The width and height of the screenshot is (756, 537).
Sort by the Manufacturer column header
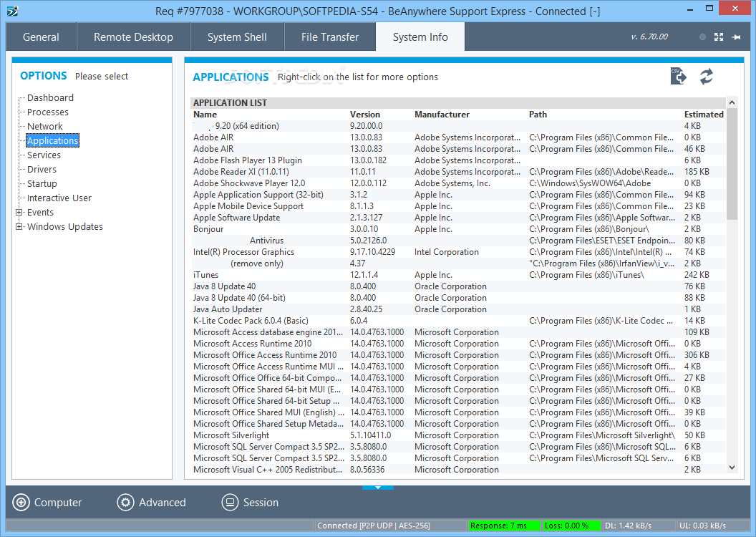click(x=442, y=115)
